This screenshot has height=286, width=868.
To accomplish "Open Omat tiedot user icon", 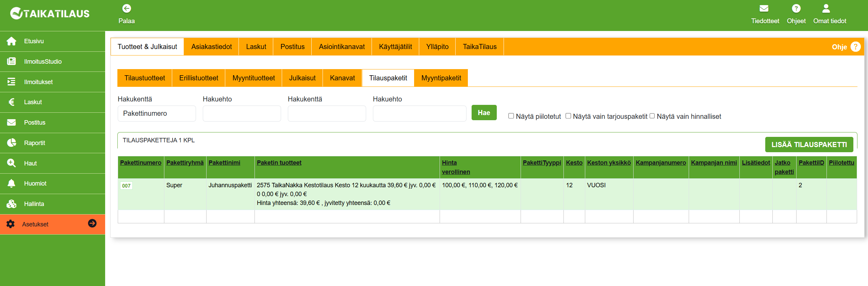I will pyautogui.click(x=826, y=9).
